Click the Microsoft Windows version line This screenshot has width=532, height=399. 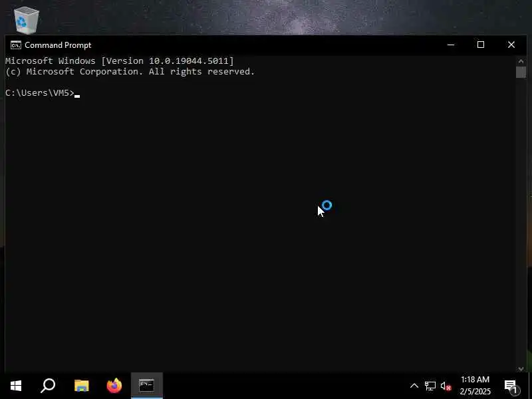click(120, 61)
